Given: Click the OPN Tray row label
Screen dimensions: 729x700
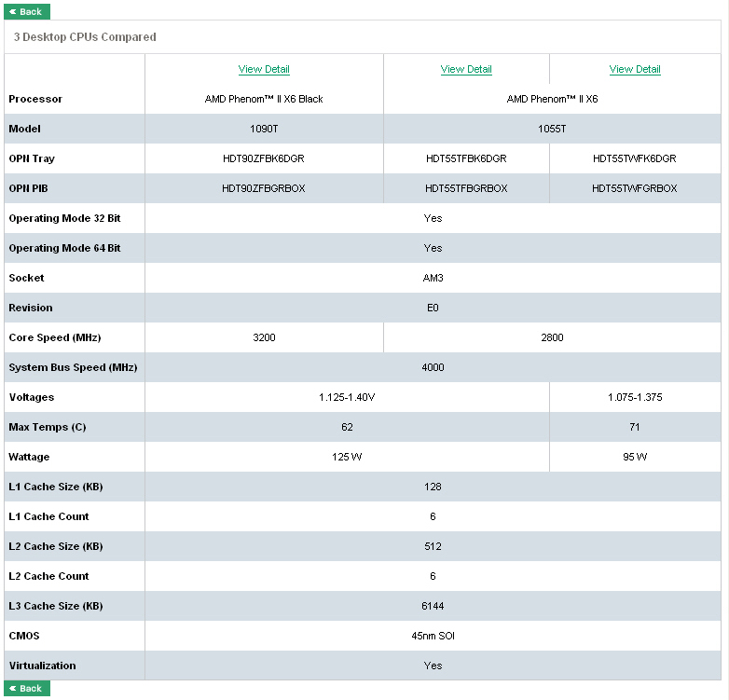Looking at the screenshot, I should [x=32, y=158].
